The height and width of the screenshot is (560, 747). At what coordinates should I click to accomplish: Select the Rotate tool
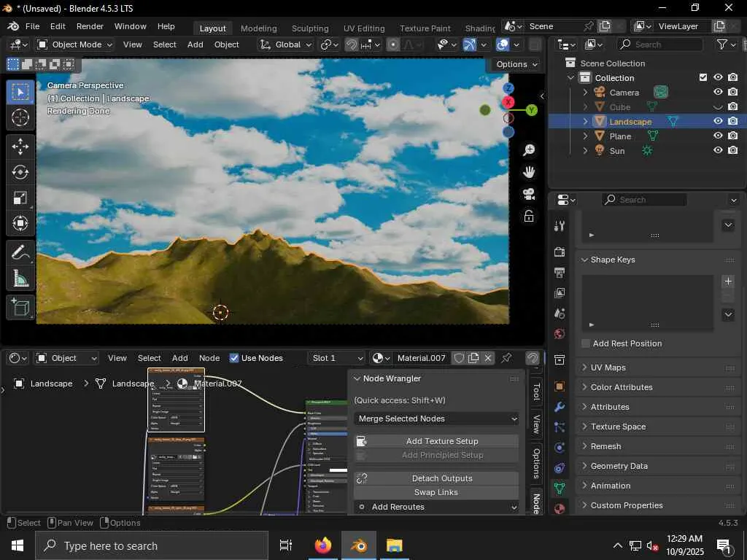(x=20, y=172)
